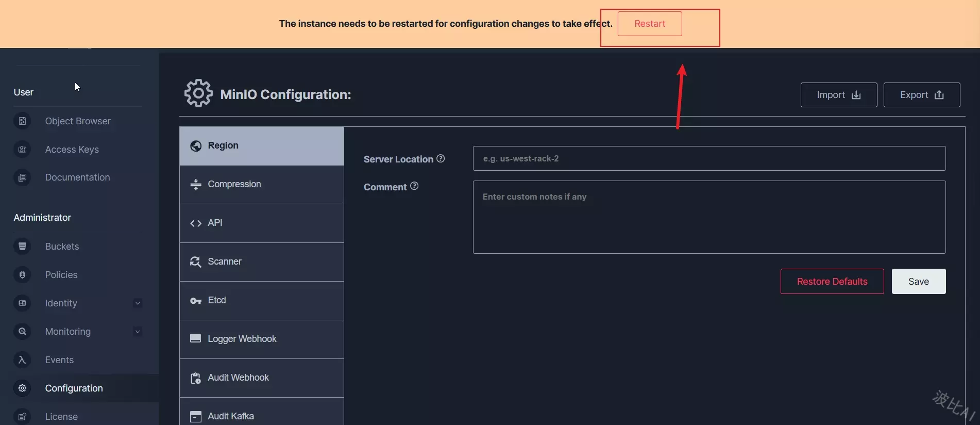Switch to the API settings tab
The height and width of the screenshot is (425, 980).
(262, 223)
